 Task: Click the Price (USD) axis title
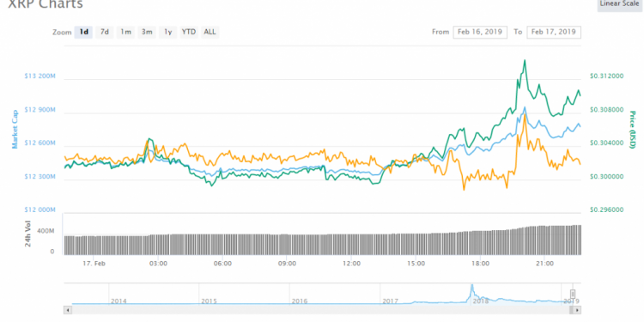(632, 130)
